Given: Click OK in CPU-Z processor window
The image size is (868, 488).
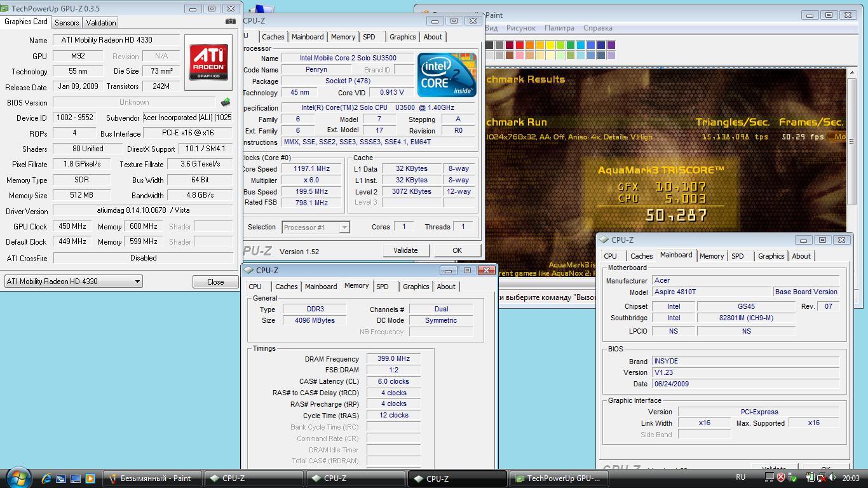Looking at the screenshot, I should pos(457,250).
